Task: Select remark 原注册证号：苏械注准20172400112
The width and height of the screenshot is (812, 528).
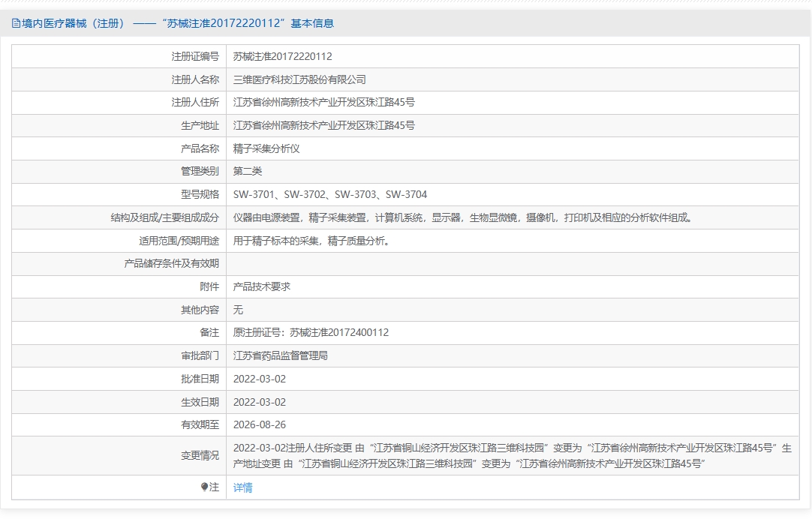Action: (311, 332)
